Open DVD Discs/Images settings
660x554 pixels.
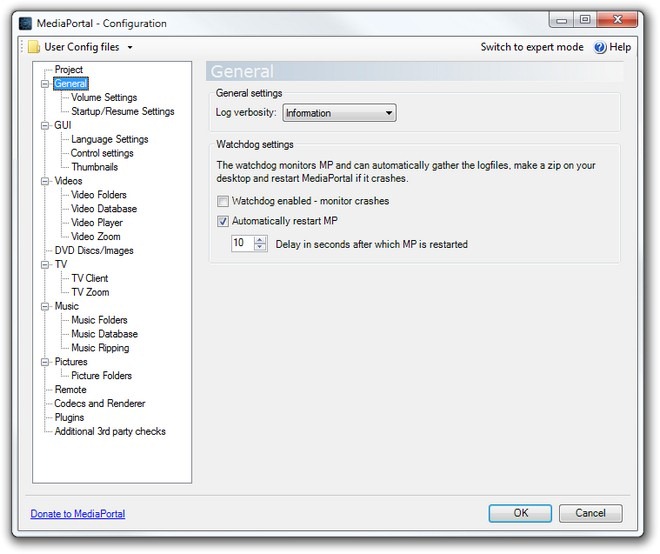(94, 250)
